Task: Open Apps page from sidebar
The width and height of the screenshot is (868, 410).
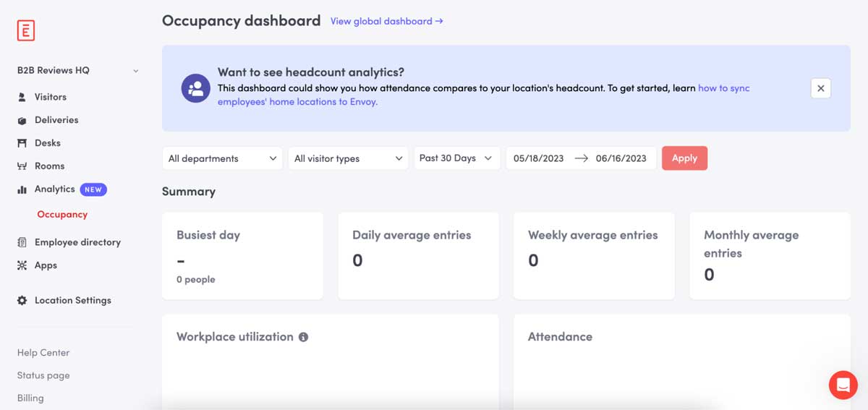Action: pos(46,265)
